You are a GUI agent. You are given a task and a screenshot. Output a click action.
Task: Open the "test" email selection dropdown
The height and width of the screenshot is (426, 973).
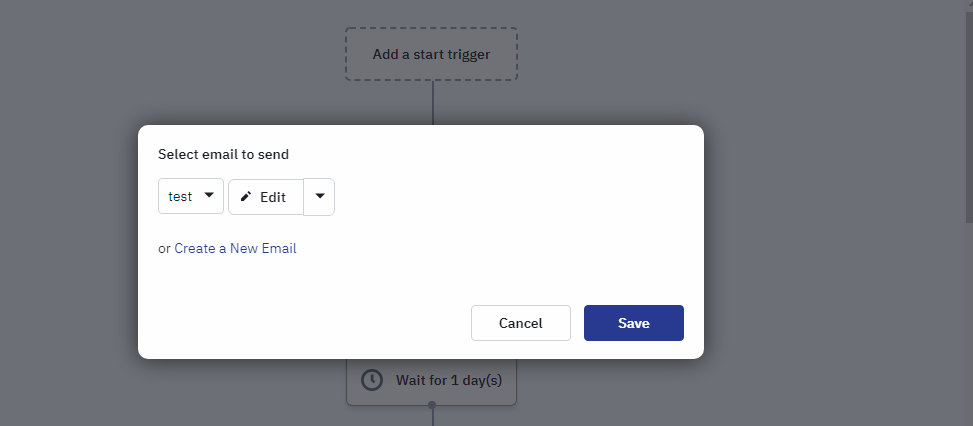click(191, 196)
